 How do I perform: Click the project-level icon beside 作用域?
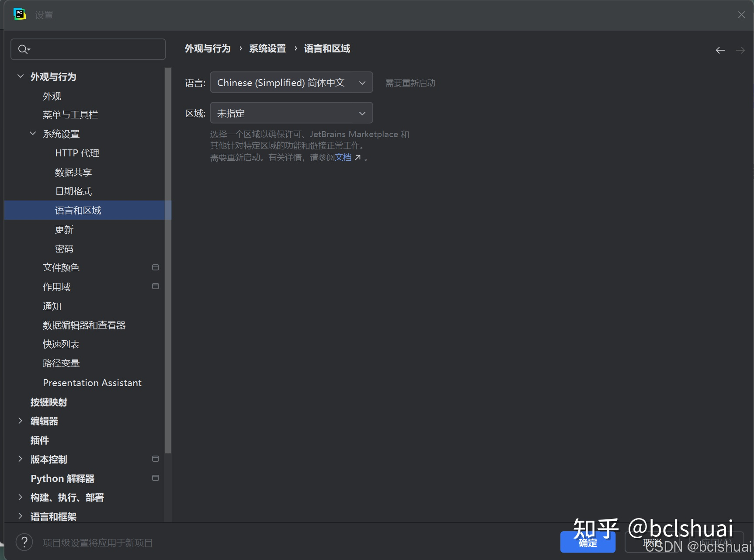(x=155, y=287)
